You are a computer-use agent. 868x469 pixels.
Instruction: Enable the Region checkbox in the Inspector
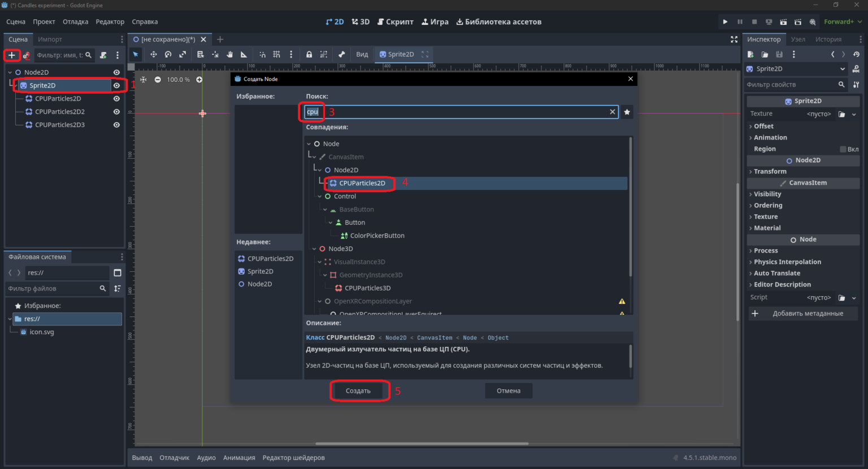(843, 149)
